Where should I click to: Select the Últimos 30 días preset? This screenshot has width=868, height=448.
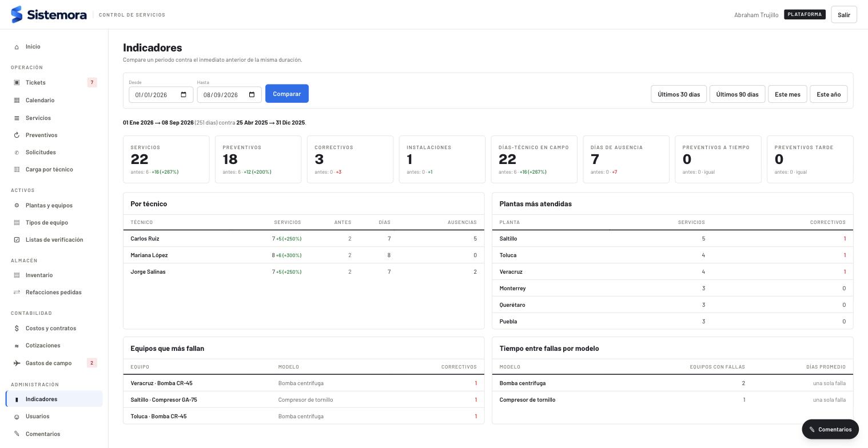point(679,94)
